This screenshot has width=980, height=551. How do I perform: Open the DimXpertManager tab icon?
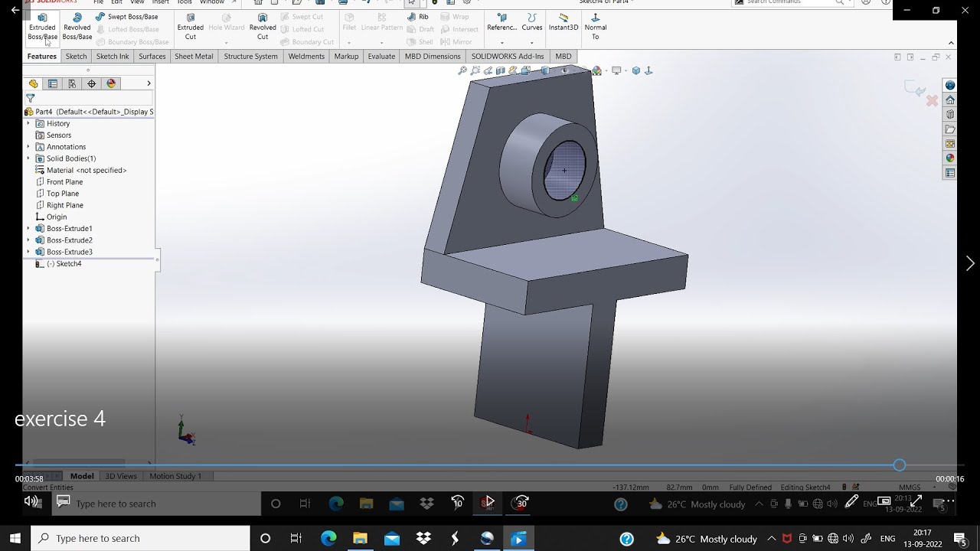click(92, 83)
